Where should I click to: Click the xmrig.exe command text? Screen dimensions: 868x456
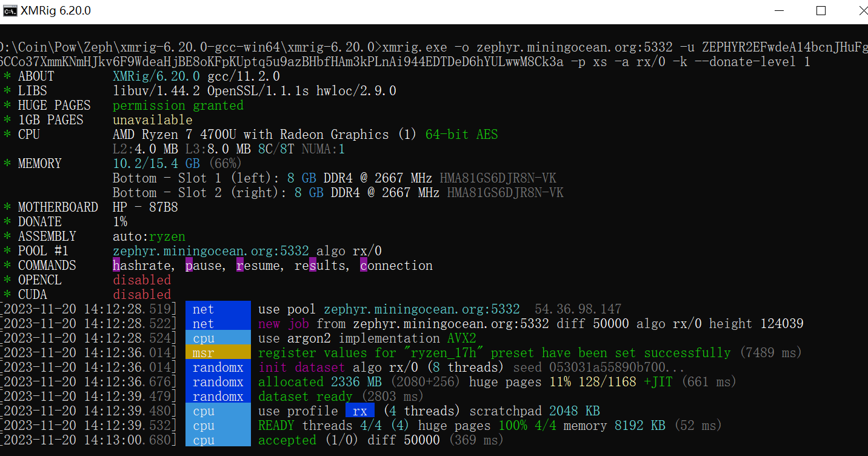(x=415, y=47)
